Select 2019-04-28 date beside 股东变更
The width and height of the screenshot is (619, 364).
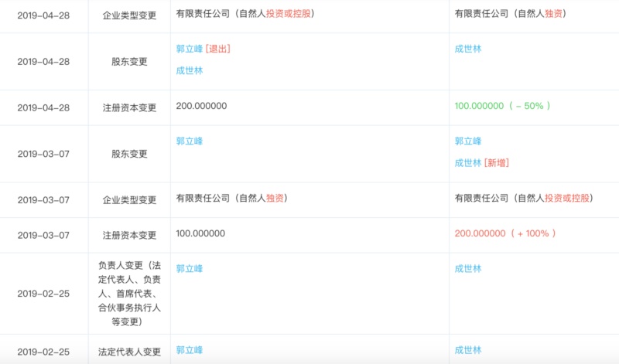pos(43,62)
